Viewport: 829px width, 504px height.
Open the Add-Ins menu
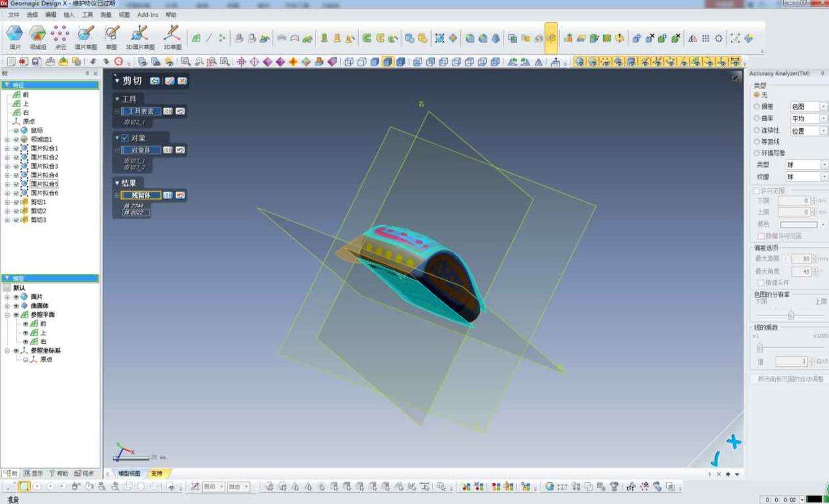147,15
